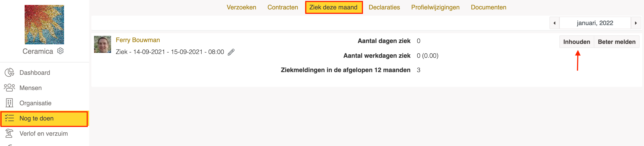This screenshot has height=146, width=644.
Task: Open the Profielwijzigingen tab
Action: [435, 7]
